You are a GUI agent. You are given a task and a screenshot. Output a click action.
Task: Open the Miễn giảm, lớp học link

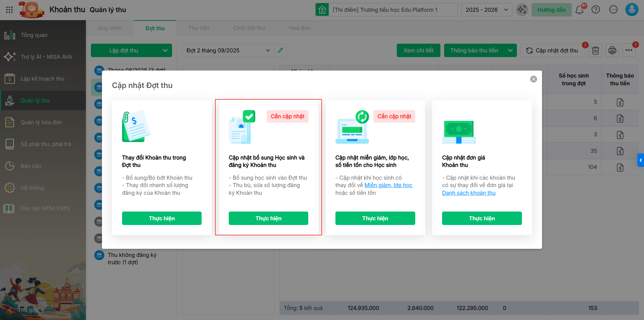click(x=388, y=185)
